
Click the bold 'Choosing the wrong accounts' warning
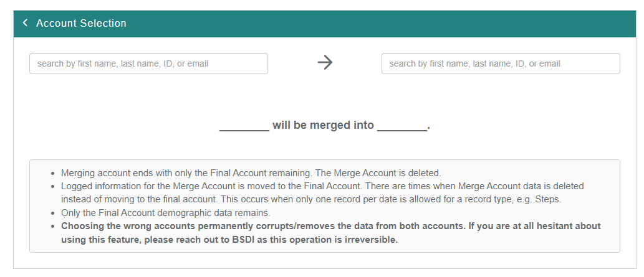click(x=187, y=226)
